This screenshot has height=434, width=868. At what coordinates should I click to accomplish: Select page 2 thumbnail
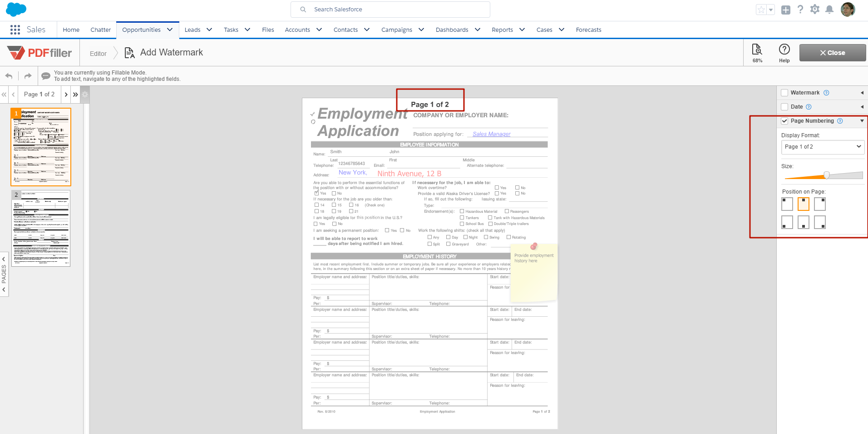click(x=41, y=228)
